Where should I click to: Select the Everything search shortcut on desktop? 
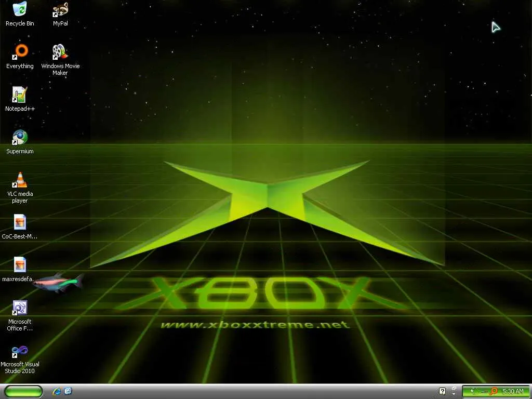click(20, 57)
